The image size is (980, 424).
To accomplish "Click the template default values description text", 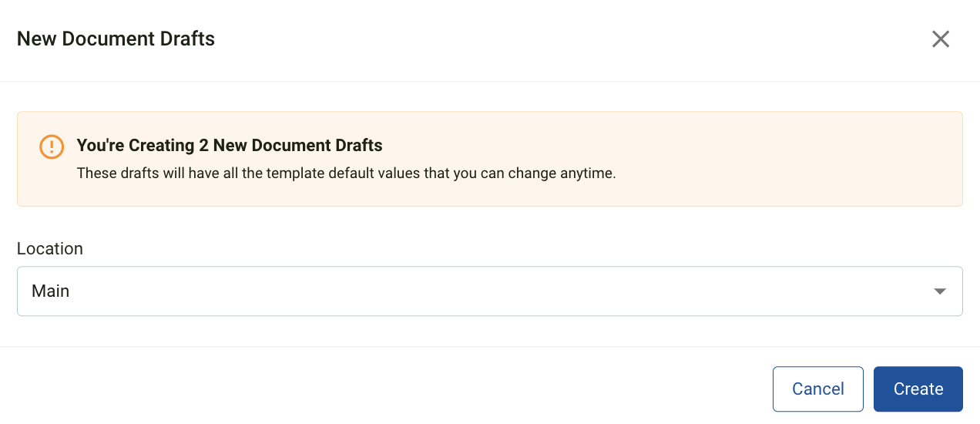I will coord(347,173).
